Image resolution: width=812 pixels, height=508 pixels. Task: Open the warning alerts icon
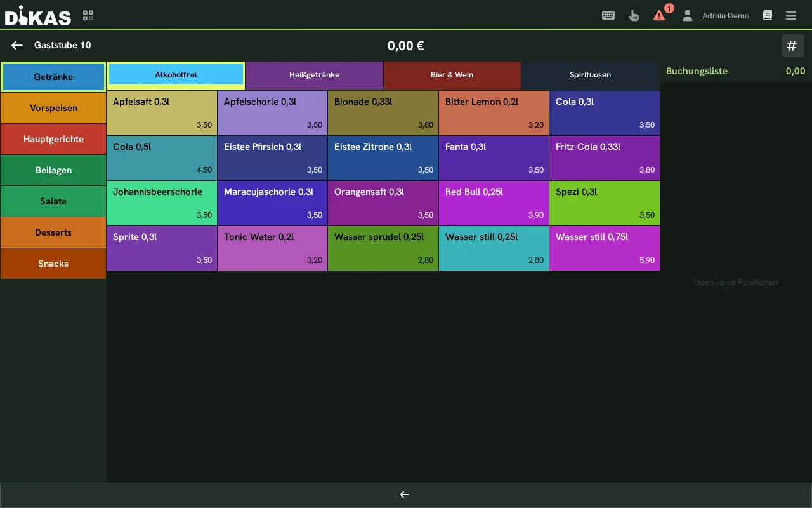point(659,15)
